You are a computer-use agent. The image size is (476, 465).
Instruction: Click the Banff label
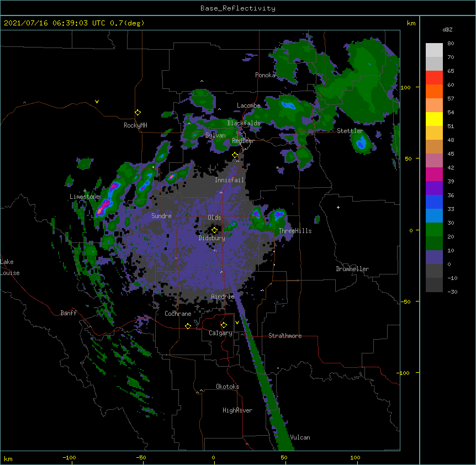coord(68,313)
